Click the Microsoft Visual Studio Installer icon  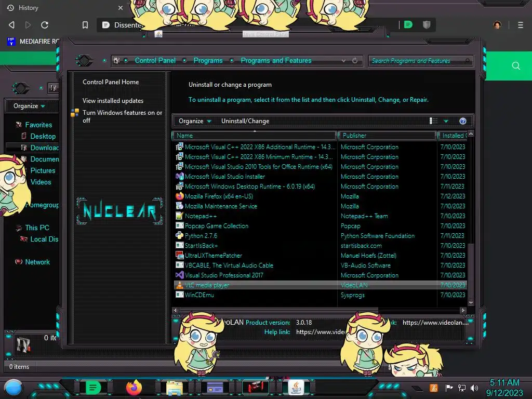pos(179,177)
